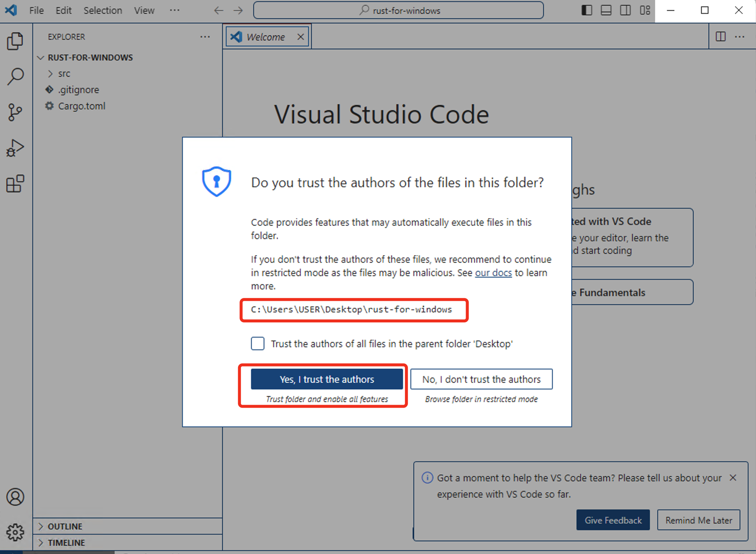Expand the TIMELINE section

(66, 543)
